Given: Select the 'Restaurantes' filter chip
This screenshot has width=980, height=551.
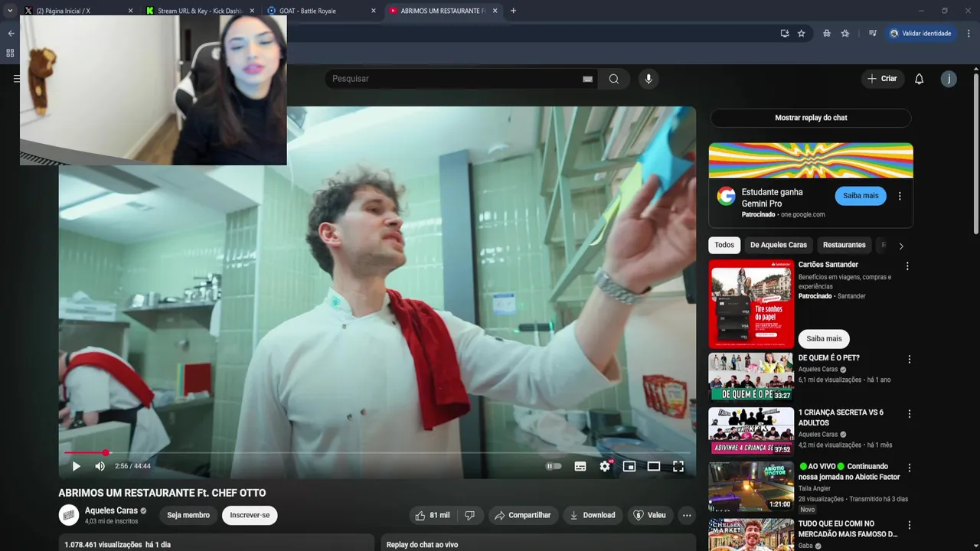Looking at the screenshot, I should point(844,245).
